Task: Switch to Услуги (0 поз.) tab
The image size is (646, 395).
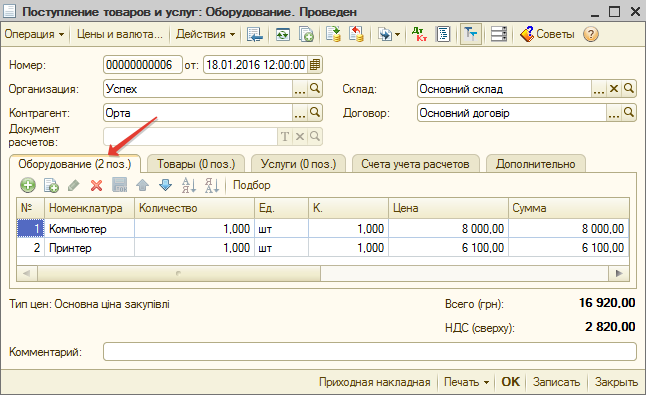Action: pos(298,164)
